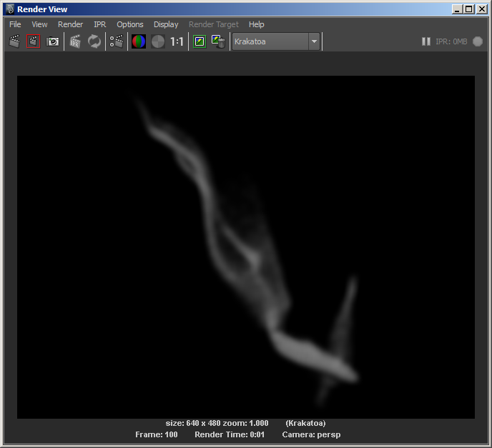Open the IPR menu

pos(100,24)
